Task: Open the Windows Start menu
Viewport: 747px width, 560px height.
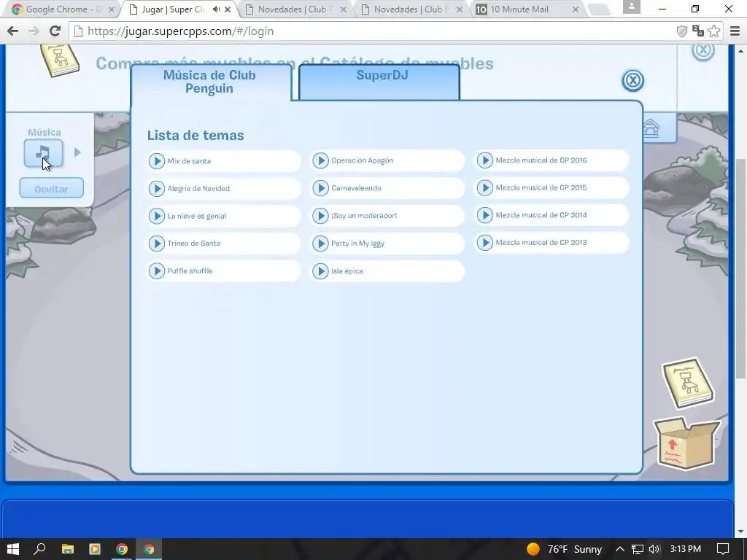Action: click(13, 549)
